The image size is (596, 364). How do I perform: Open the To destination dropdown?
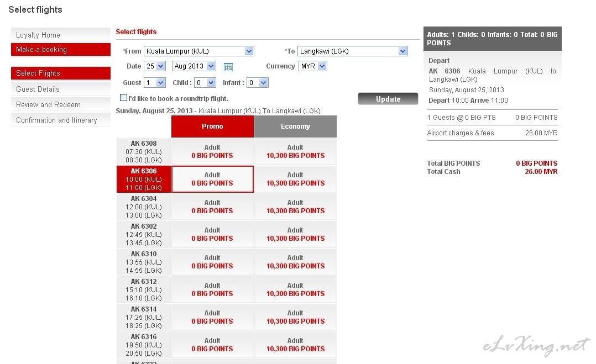point(352,51)
